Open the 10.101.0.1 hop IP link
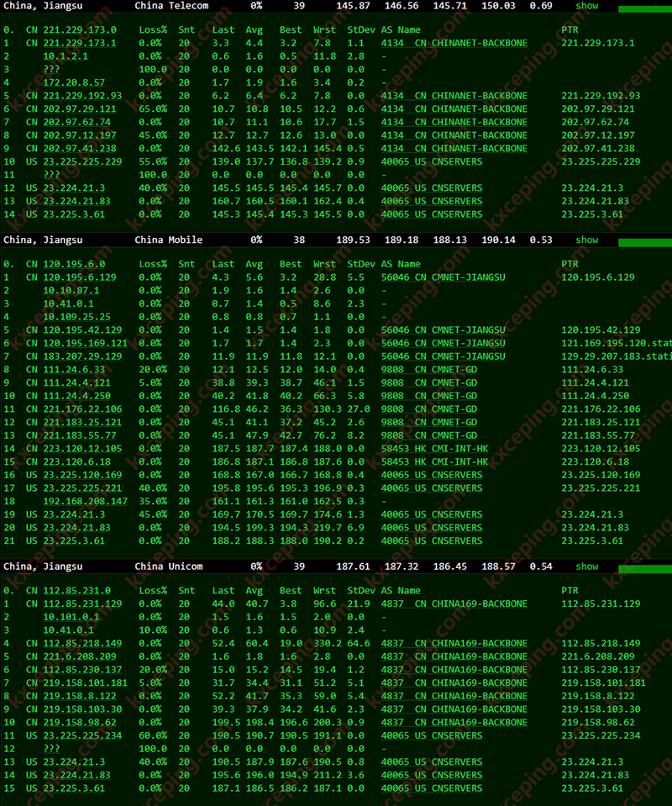 tap(71, 617)
